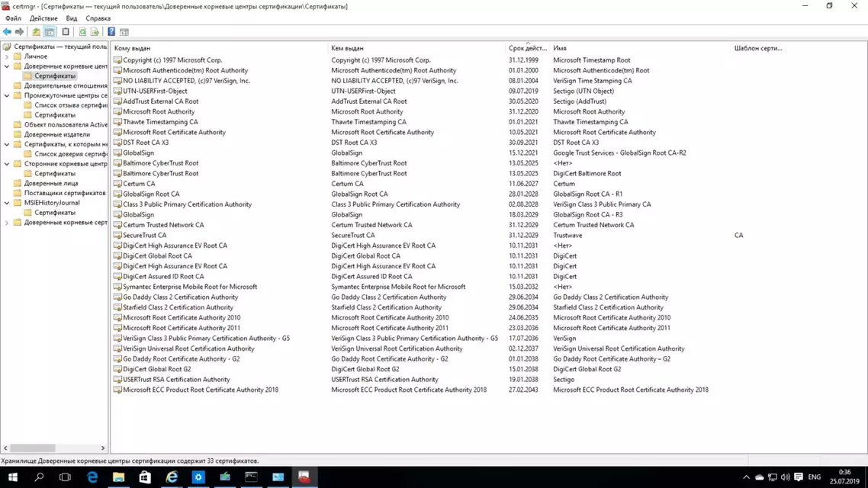Click the root Сертификаты — текущий пользователь icon
Viewport: 868px width, 488px height.
[x=7, y=47]
